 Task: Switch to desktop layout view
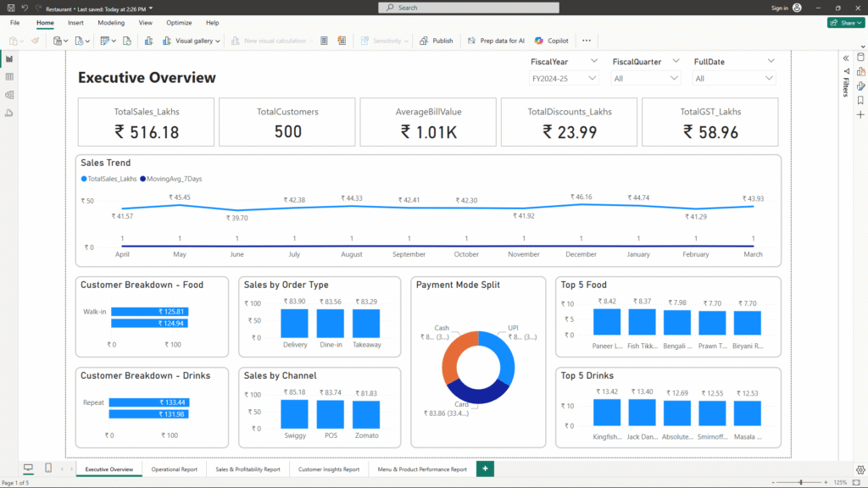[x=27, y=469]
